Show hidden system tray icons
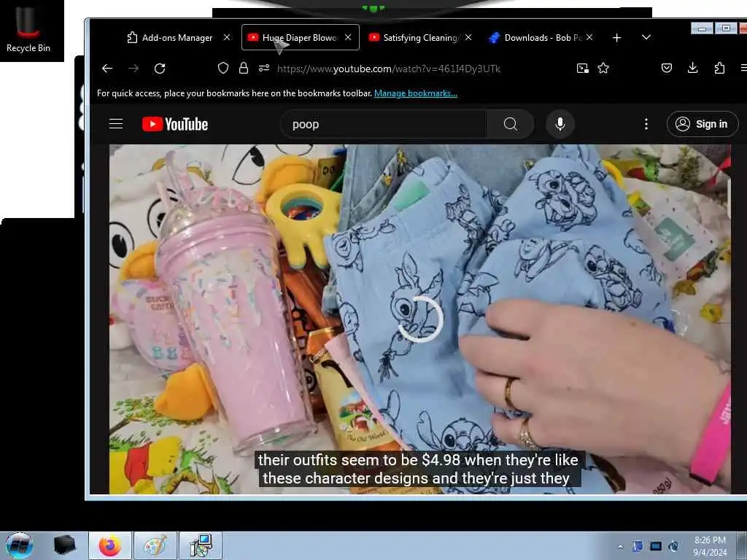The image size is (747, 560). (x=620, y=546)
